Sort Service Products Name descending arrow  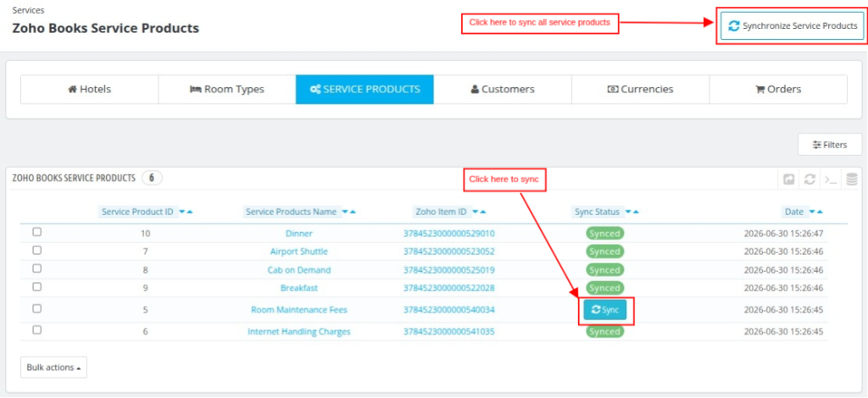click(x=345, y=212)
